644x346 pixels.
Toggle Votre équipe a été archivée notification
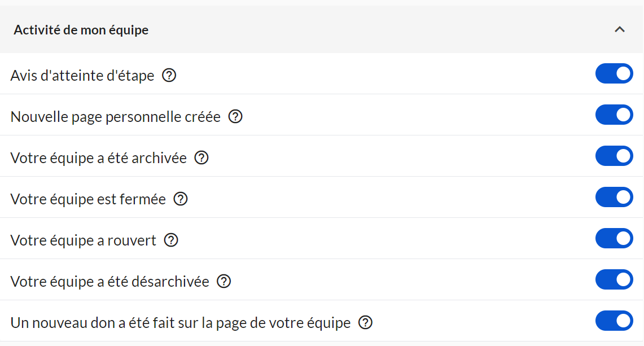(x=614, y=156)
